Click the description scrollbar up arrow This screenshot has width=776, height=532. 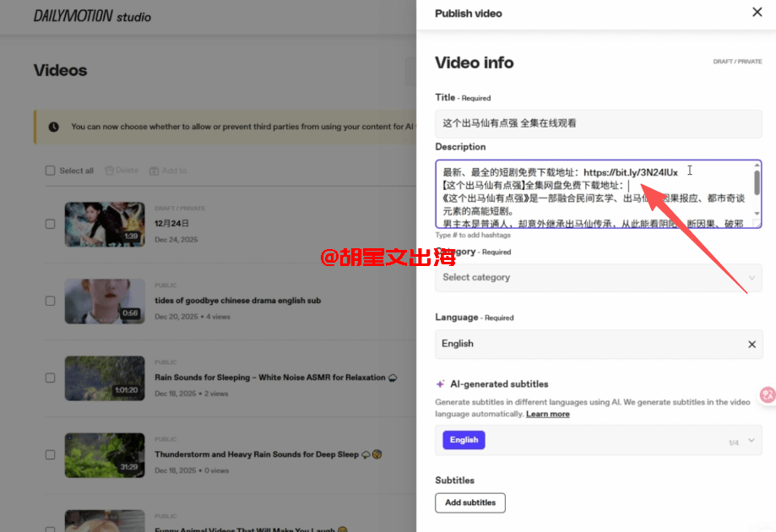[x=757, y=165]
